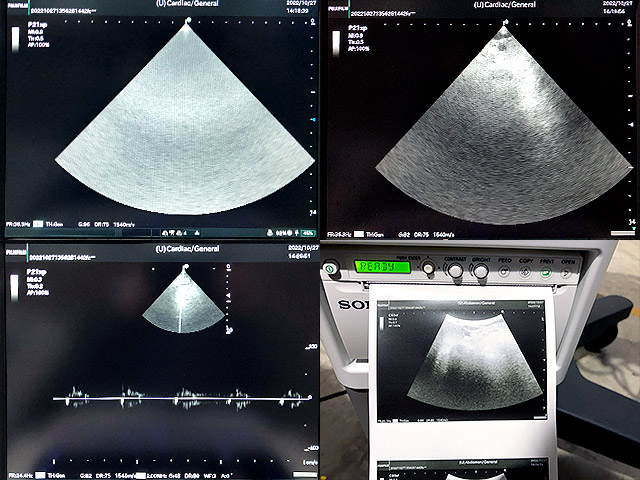The image size is (640, 480).
Task: Click the cyan focus marker on the top-left depth scale
Action: [313, 120]
